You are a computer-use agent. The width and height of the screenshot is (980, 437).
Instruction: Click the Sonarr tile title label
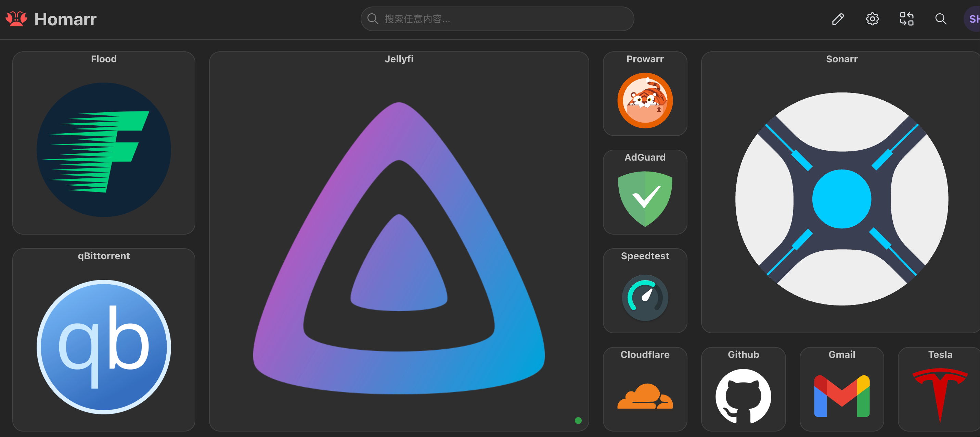pyautogui.click(x=841, y=59)
